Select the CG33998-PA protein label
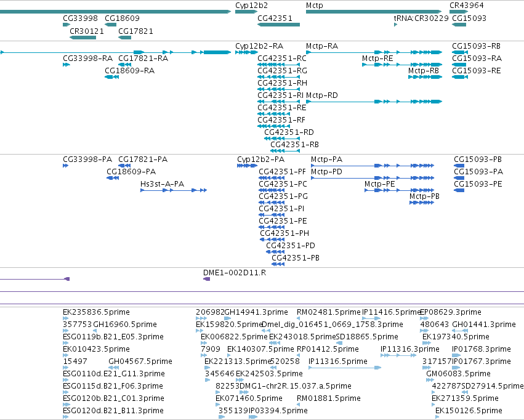 (87, 160)
